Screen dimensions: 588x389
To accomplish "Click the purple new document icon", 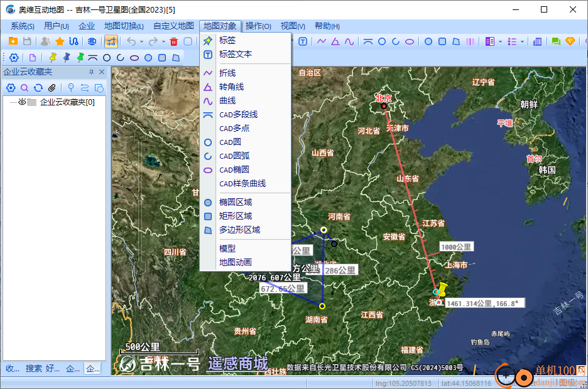I will tap(33, 58).
